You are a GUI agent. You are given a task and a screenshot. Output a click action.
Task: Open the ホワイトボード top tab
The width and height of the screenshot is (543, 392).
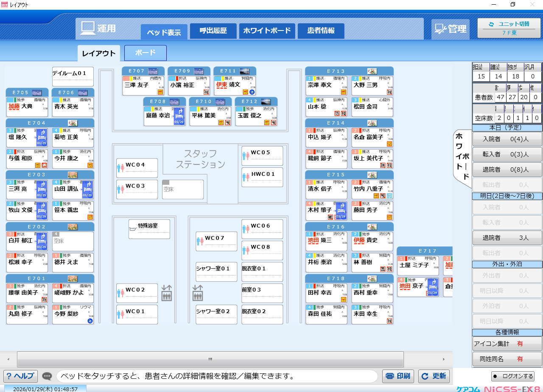267,31
